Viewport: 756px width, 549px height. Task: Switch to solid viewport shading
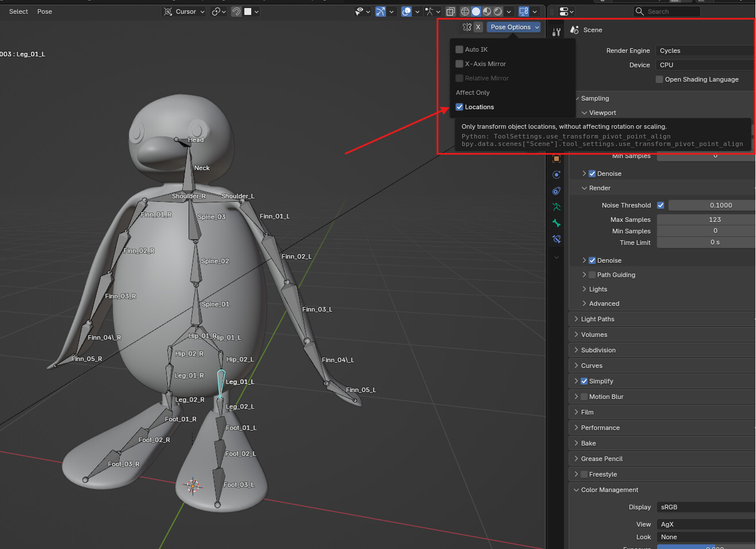[476, 11]
